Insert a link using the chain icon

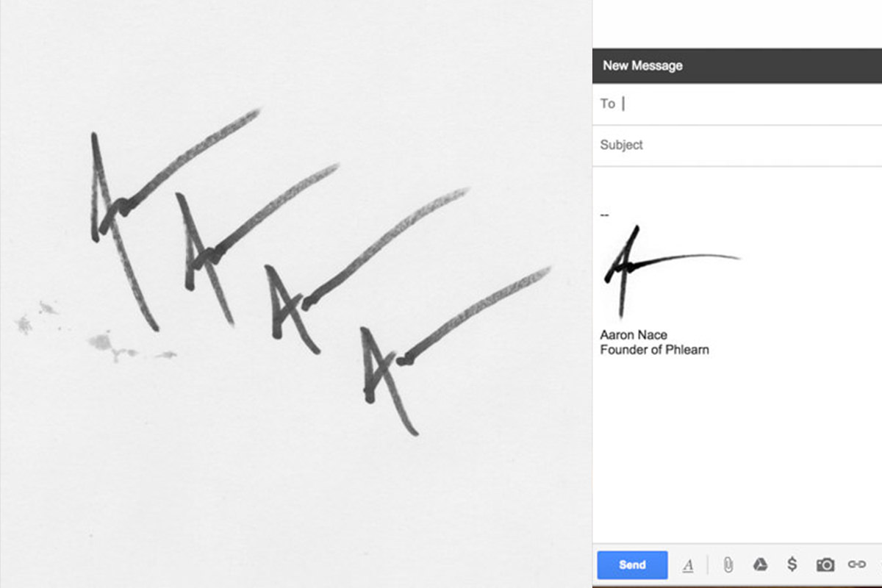click(857, 564)
